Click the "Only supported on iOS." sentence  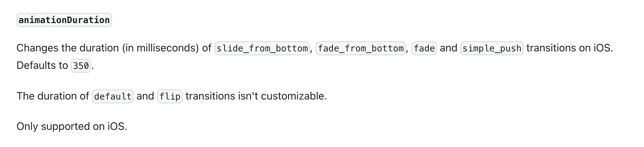[x=72, y=127]
